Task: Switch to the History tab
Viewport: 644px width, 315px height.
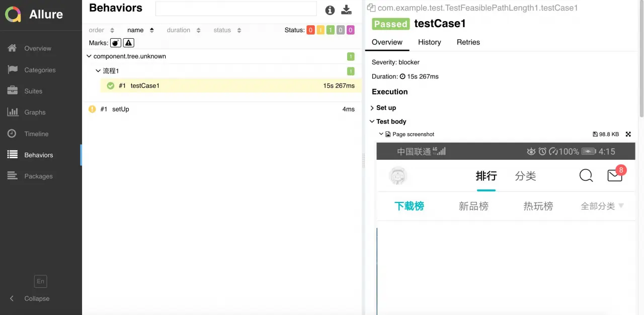Action: click(429, 42)
